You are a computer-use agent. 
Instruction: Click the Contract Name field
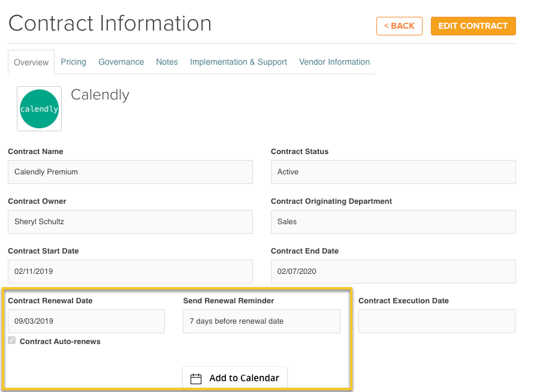pyautogui.click(x=131, y=172)
